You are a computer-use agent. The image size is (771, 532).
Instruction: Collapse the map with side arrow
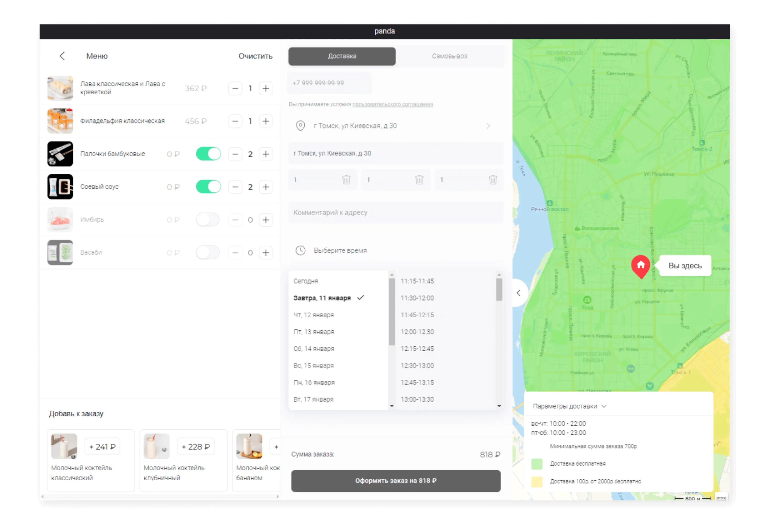tap(519, 293)
